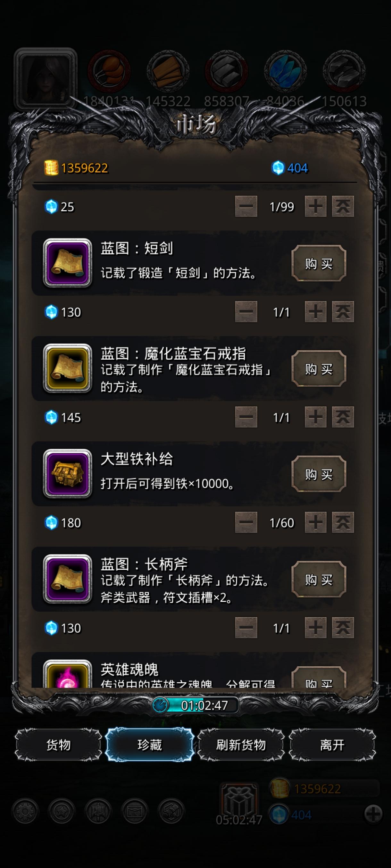
Task: Select the 珍藏 tab
Action: tap(150, 745)
